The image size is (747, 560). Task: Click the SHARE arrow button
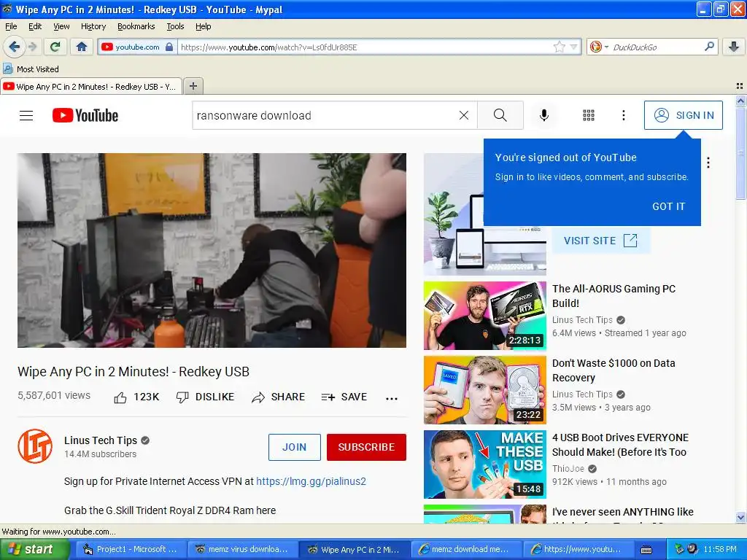[279, 397]
